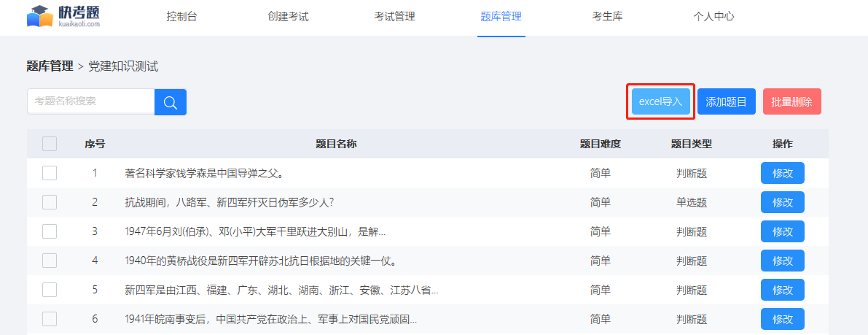Check the box for row 4 黄桥战役 question

(50, 261)
